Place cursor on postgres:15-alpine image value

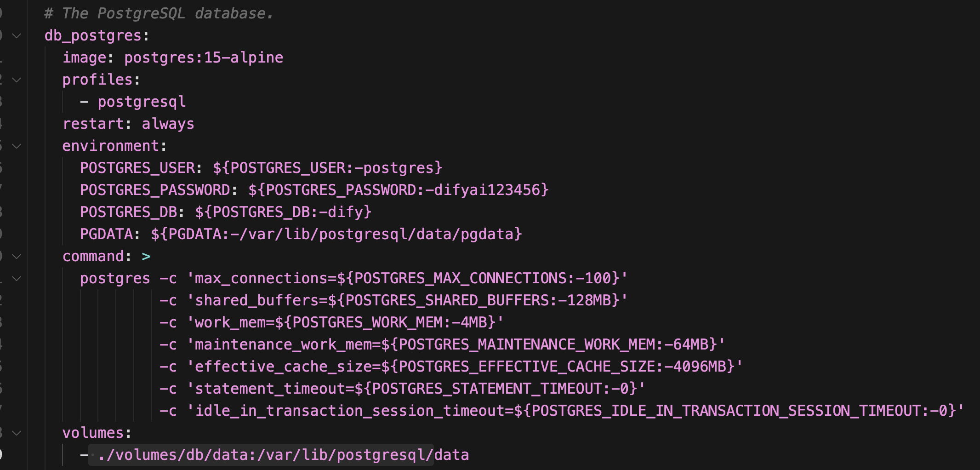[x=204, y=58]
